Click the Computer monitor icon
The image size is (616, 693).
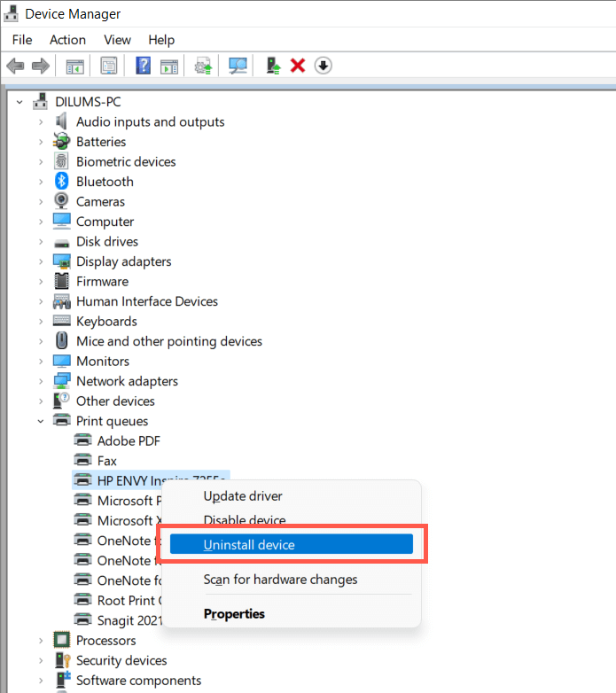[61, 221]
